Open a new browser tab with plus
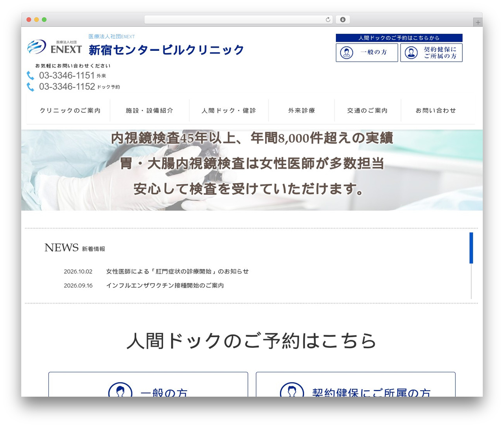Viewport: 504px width, 427px height. click(478, 22)
